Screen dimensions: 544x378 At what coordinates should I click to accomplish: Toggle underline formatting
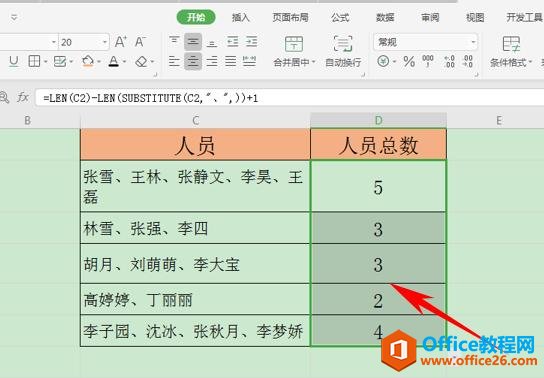point(14,62)
